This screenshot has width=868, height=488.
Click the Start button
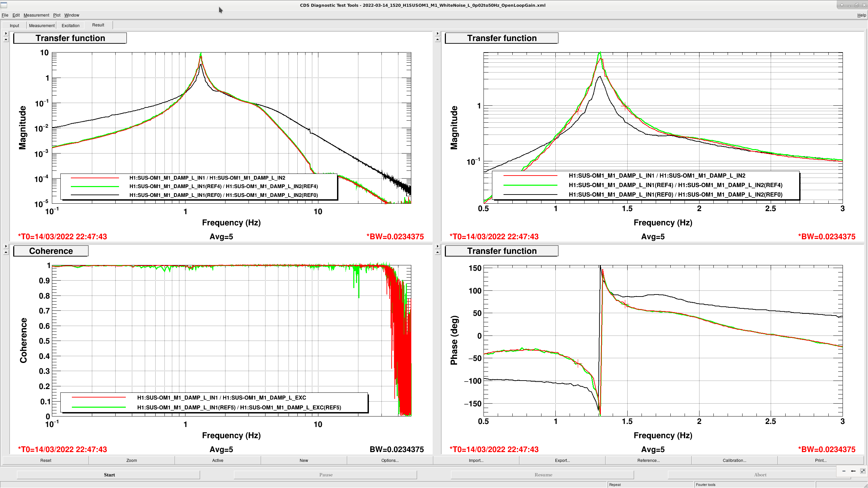point(108,475)
